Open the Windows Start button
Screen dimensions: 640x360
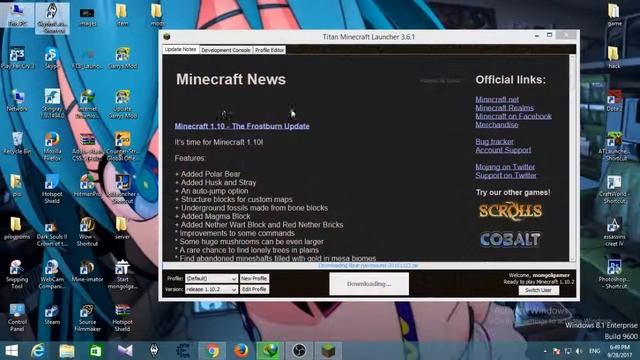click(11, 351)
